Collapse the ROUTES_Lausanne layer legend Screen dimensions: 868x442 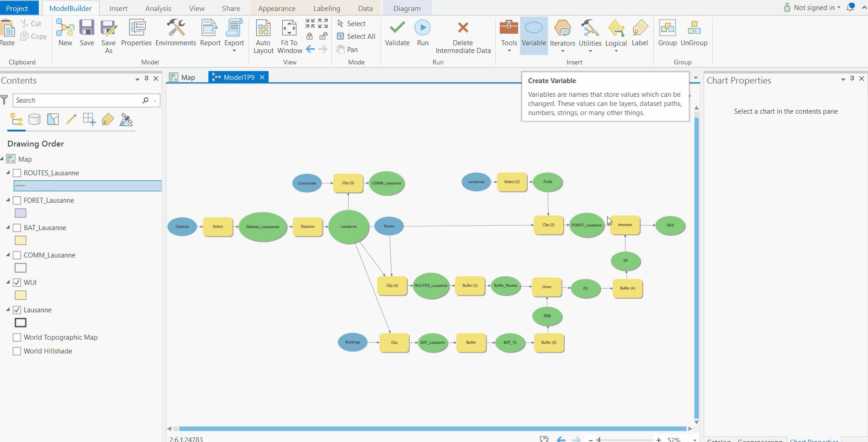pos(8,173)
